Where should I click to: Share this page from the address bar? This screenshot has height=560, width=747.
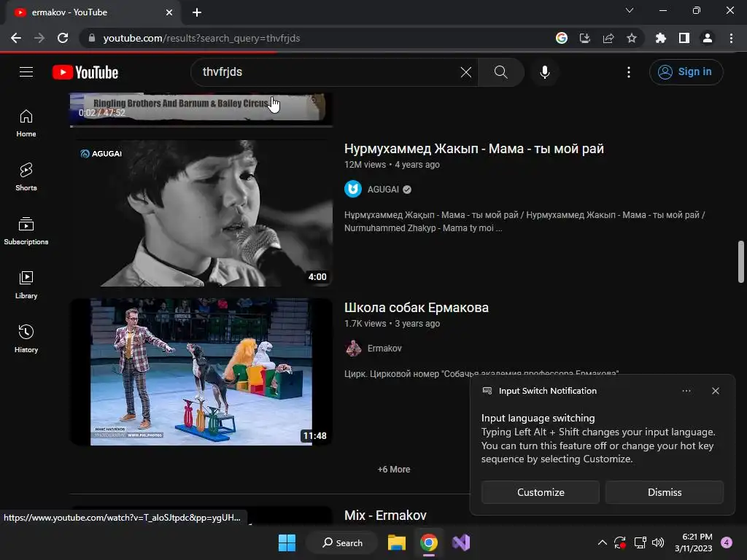[x=608, y=38]
